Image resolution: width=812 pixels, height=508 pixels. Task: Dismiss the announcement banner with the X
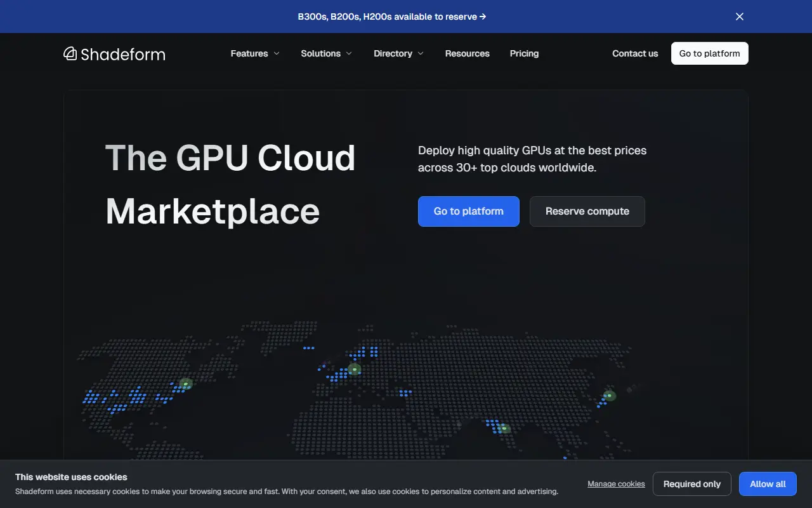(740, 17)
